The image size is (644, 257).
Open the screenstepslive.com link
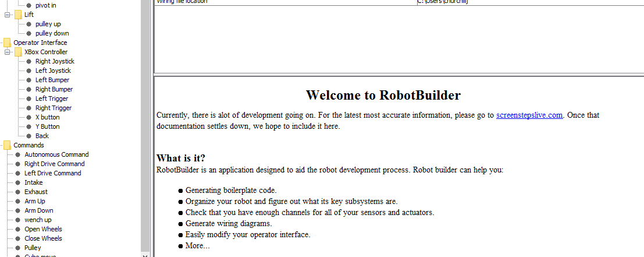(529, 115)
